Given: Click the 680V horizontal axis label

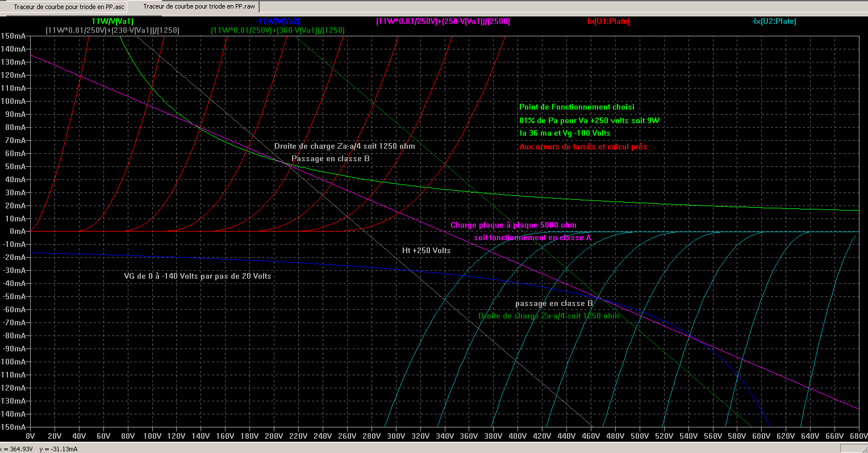Looking at the screenshot, I should [x=858, y=436].
